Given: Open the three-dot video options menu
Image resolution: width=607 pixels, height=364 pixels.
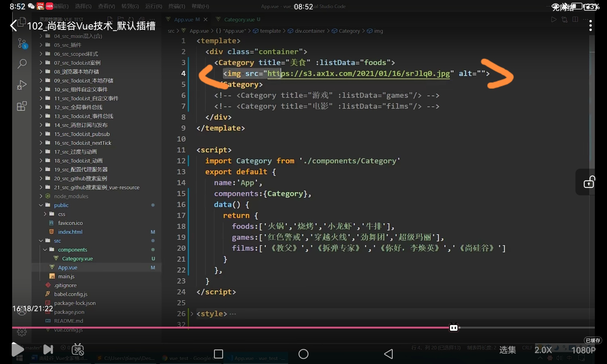Looking at the screenshot, I should 590,26.
